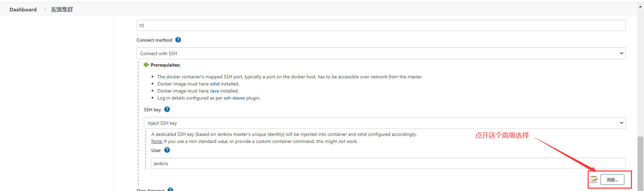Open breadcrumb arrow menu after Dashboard
Image resolution: width=644 pixels, height=191 pixels.
pos(45,9)
